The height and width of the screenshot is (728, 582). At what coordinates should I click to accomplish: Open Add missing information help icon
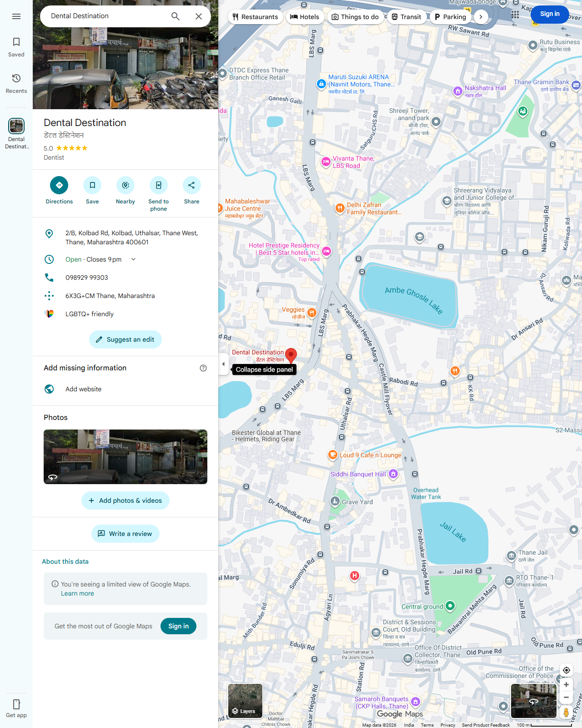(203, 368)
